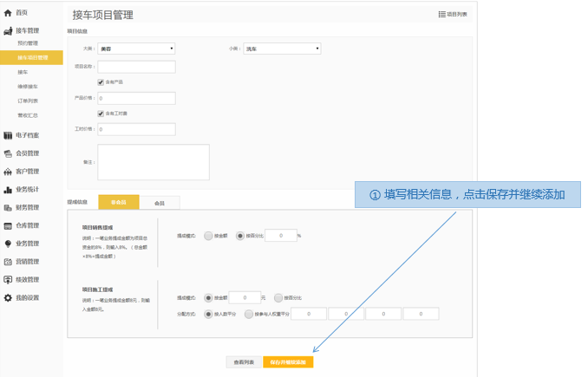Image resolution: width=588 pixels, height=377 pixels.
Task: Open 电子档案 via its sidebar icon
Action: [x=8, y=135]
